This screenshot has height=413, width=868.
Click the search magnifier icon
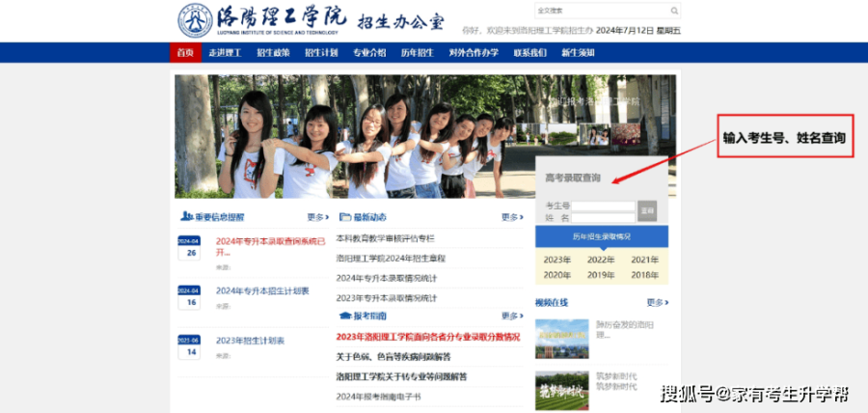[674, 12]
